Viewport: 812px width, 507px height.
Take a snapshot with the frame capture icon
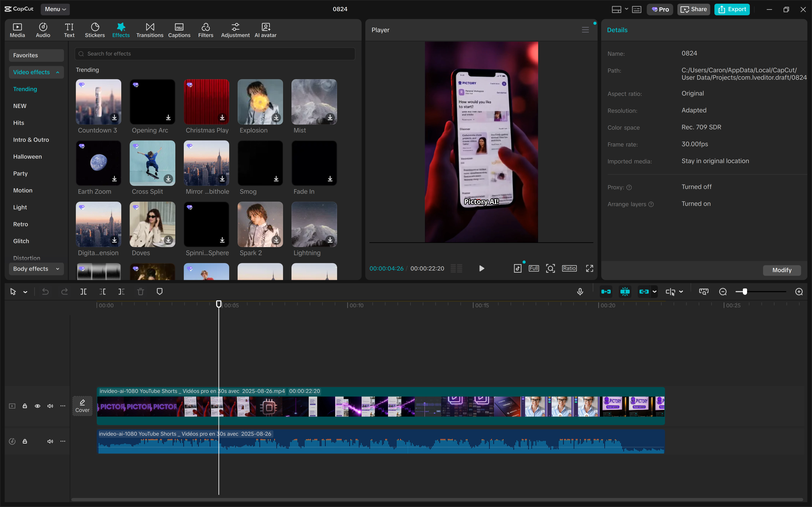[x=550, y=268]
